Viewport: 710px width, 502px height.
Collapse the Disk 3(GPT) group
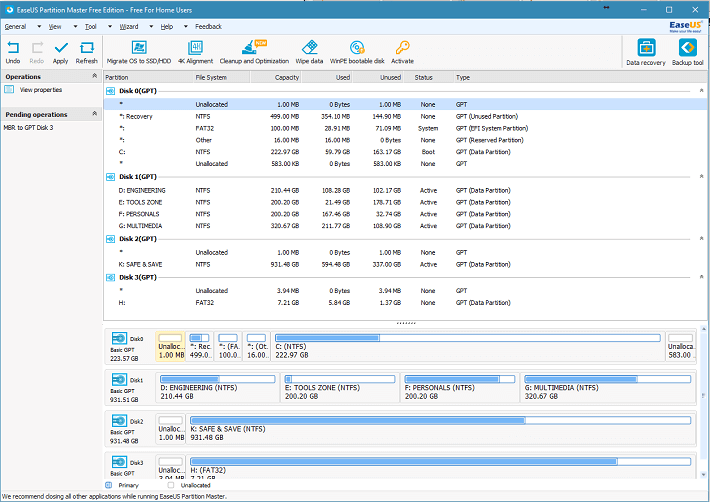(x=701, y=277)
